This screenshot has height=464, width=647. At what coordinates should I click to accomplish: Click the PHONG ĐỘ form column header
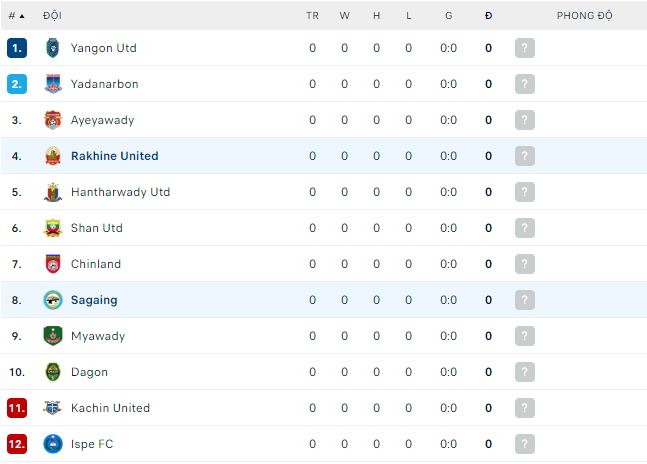584,16
